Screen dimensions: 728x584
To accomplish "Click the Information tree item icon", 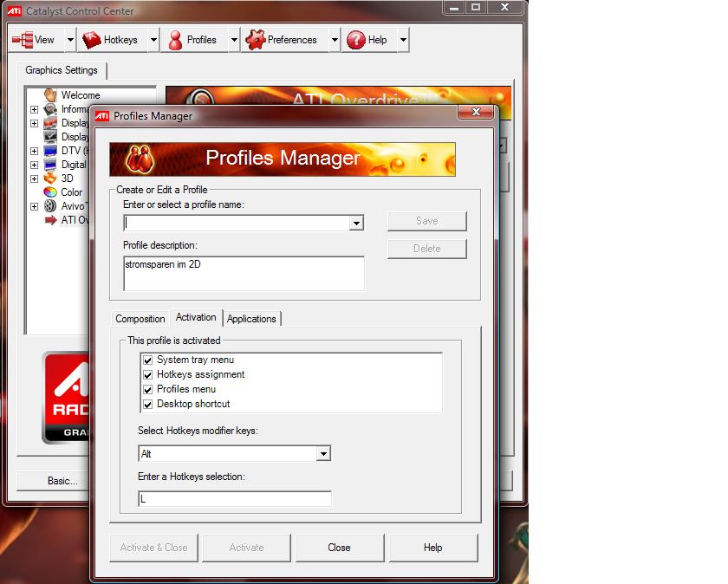I will click(x=50, y=109).
